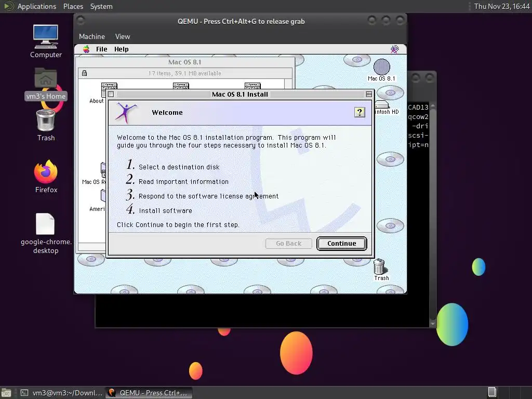This screenshot has height=399, width=532.
Task: Click the lock icon in Mac OS 8.1 window
Action: (84, 73)
